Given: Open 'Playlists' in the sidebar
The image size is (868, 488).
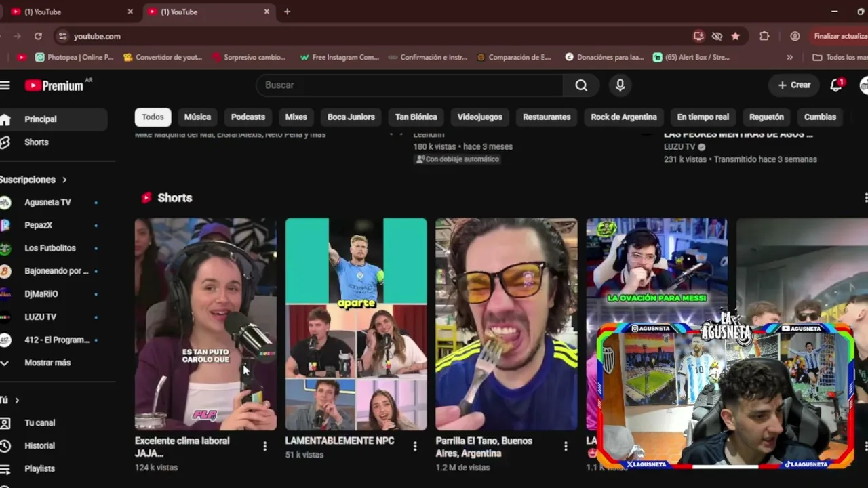Looking at the screenshot, I should pyautogui.click(x=39, y=469).
